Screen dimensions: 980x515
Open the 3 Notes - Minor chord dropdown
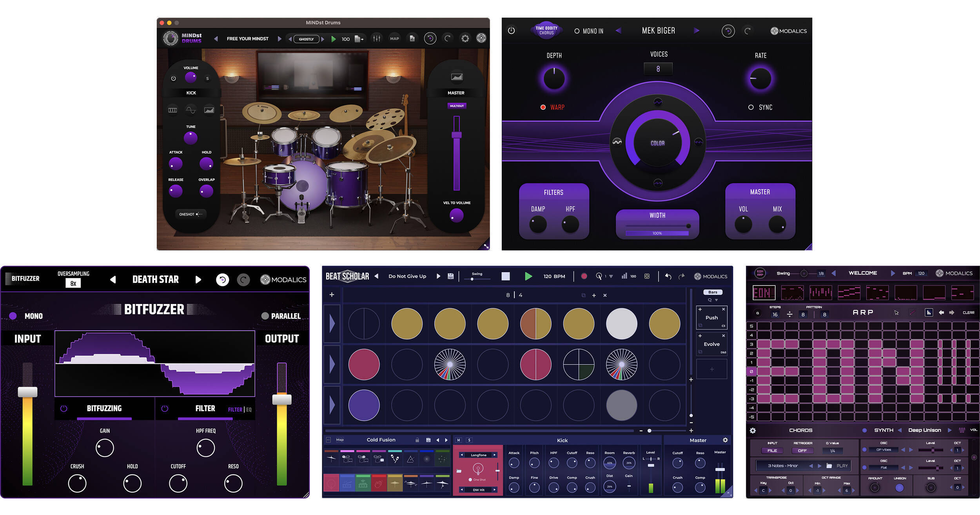(782, 465)
